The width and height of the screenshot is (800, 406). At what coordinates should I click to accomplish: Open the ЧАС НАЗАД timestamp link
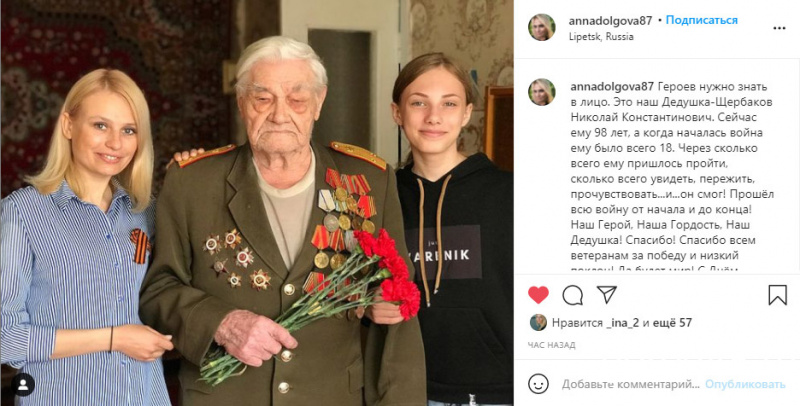pyautogui.click(x=552, y=345)
